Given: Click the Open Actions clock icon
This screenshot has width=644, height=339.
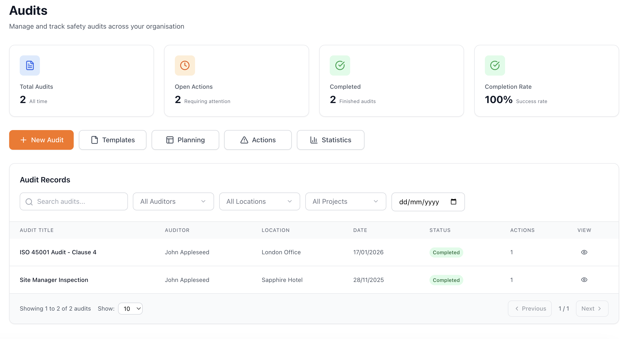Looking at the screenshot, I should [x=185, y=65].
